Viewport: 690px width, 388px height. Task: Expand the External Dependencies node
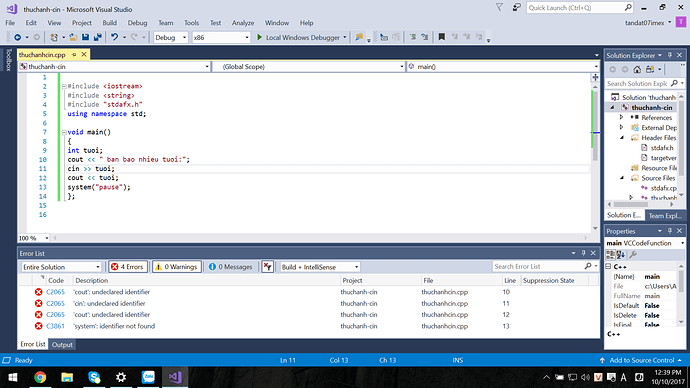click(621, 128)
